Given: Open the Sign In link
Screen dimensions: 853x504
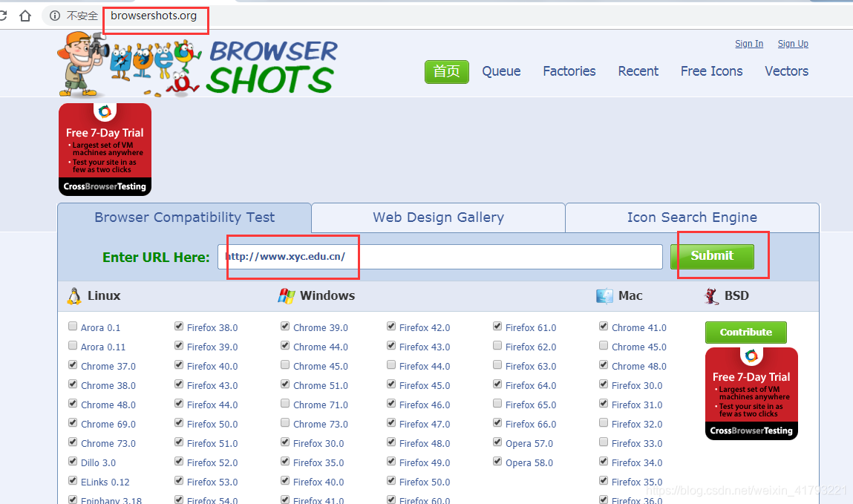Looking at the screenshot, I should click(x=749, y=44).
